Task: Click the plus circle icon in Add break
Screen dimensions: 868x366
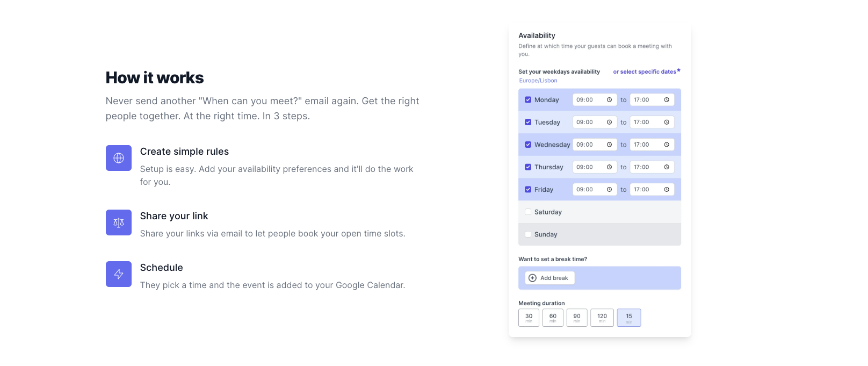Action: coord(532,278)
